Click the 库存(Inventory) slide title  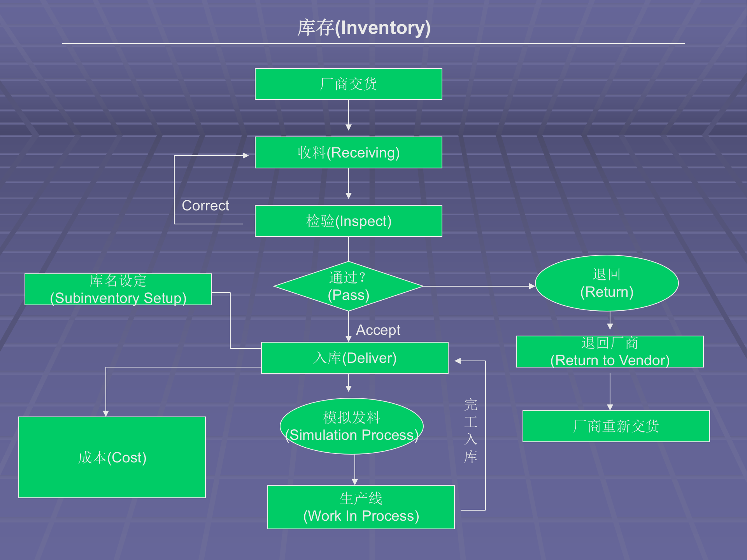[x=364, y=28]
